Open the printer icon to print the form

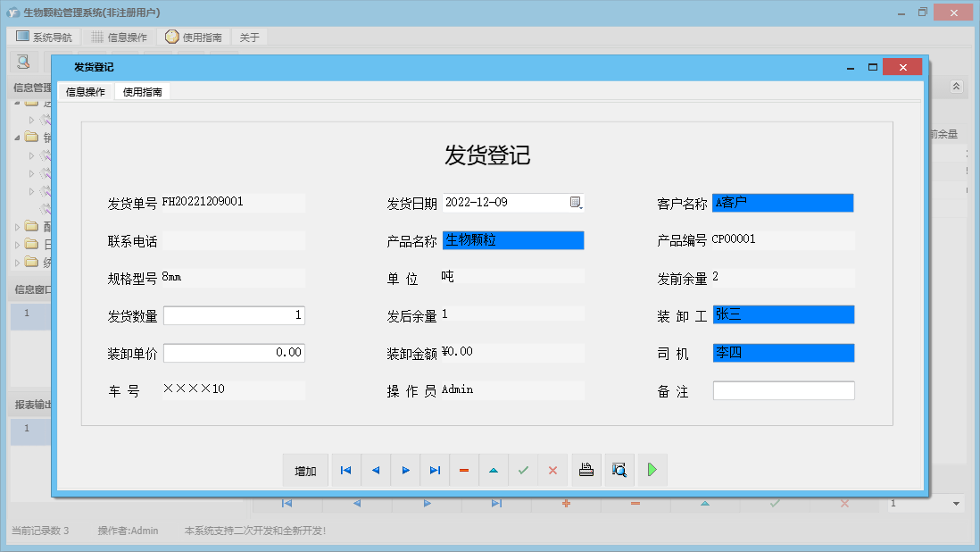click(586, 470)
